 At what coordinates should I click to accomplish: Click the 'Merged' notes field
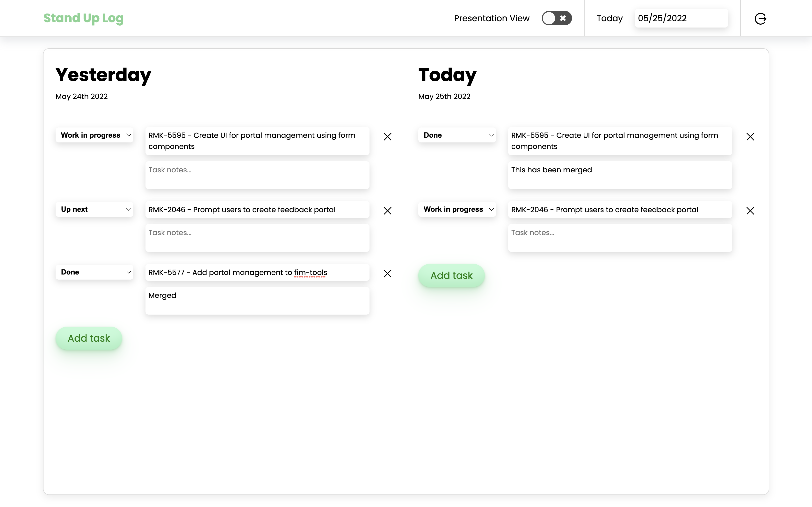pos(257,300)
